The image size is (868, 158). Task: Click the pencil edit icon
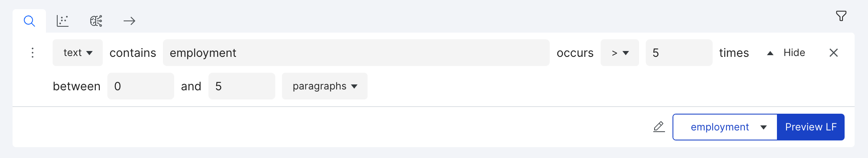click(x=659, y=127)
